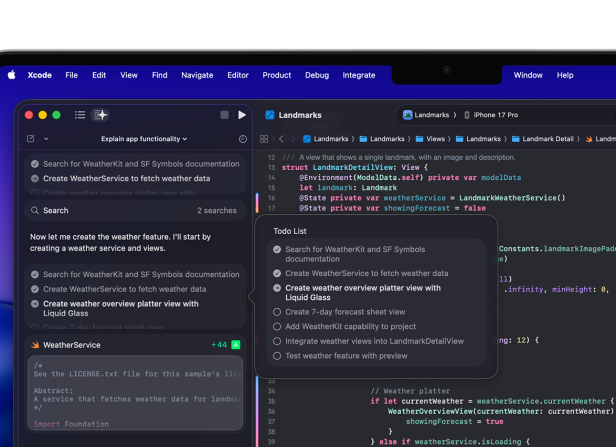Open the Editor menu
Viewport: 616px width, 447px height.
click(238, 75)
